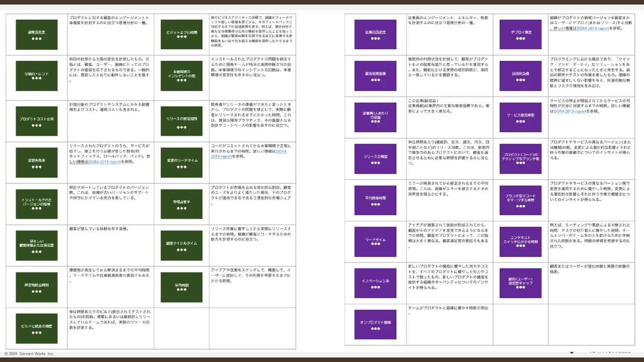This screenshot has height=362, width=644.
Task: Select the green 変更失敗率 card
Action: (37, 162)
